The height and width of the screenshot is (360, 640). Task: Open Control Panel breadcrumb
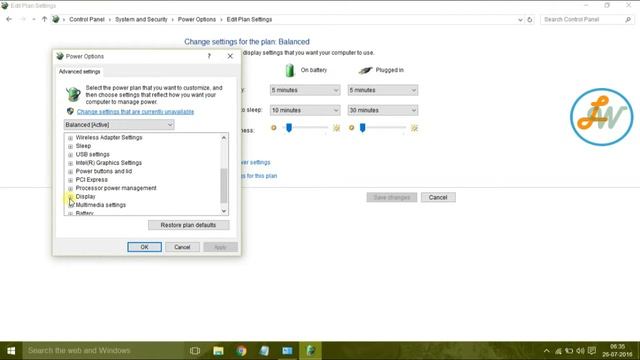click(87, 19)
